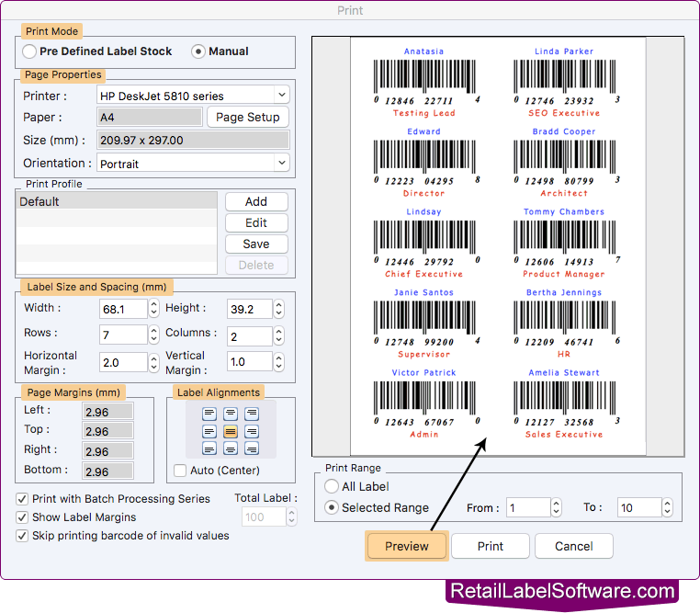
Task: Focus the Width input field
Action: point(124,309)
